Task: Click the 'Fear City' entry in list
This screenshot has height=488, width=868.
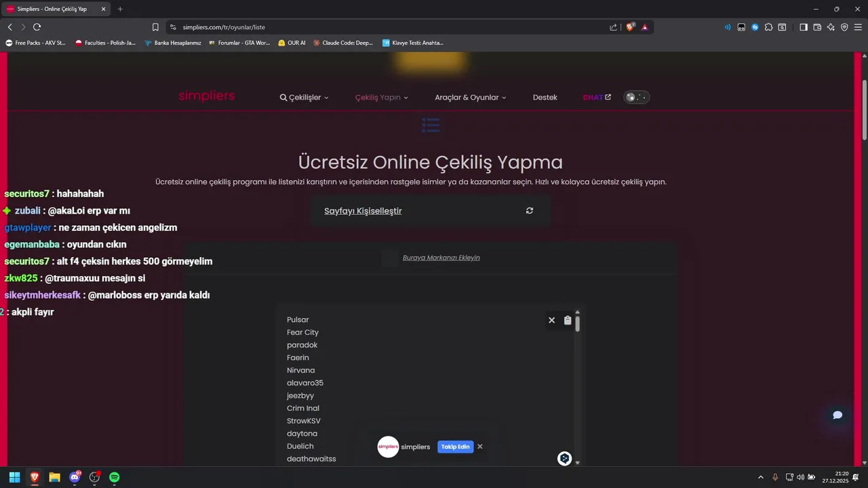Action: (x=302, y=333)
